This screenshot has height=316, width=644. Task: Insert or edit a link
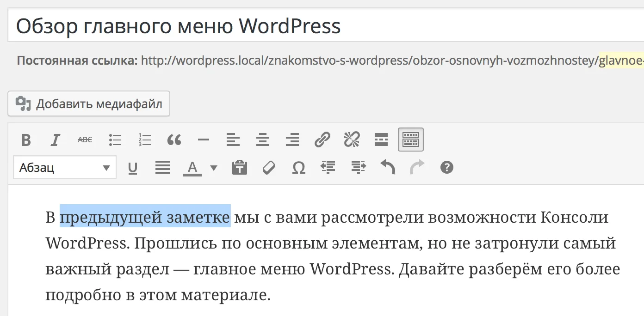tap(322, 140)
